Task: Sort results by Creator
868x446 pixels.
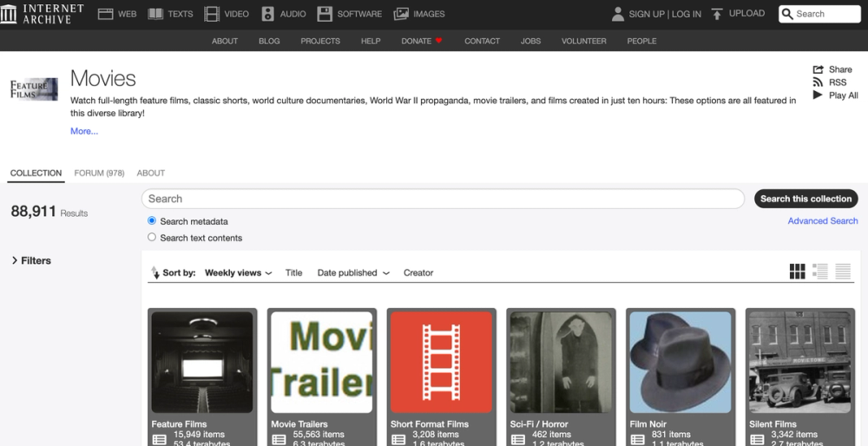Action: [x=418, y=272]
